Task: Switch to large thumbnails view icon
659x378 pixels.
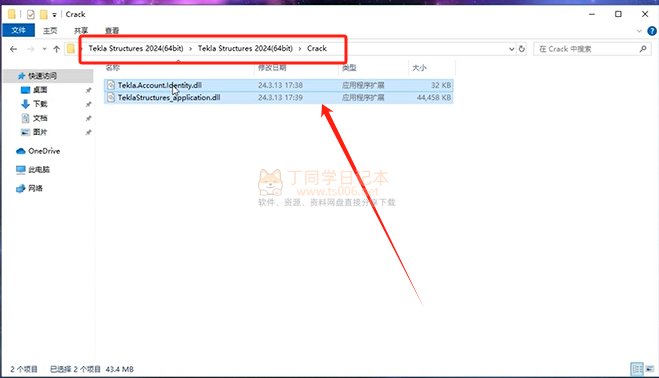Action: (650, 369)
